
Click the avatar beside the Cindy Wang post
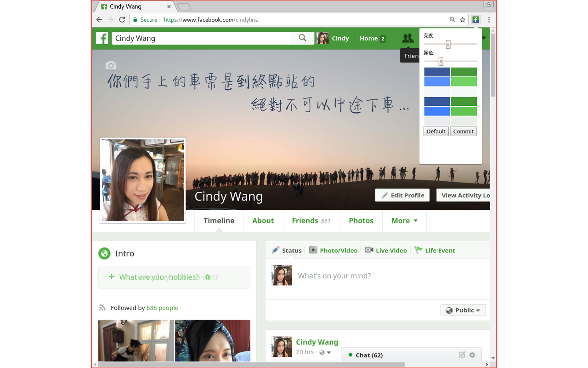[x=282, y=346]
